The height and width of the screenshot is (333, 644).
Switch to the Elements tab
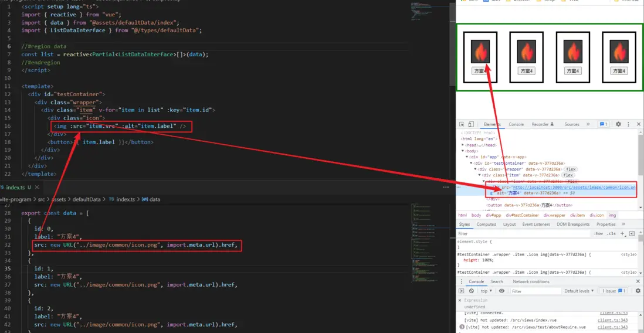click(x=492, y=124)
